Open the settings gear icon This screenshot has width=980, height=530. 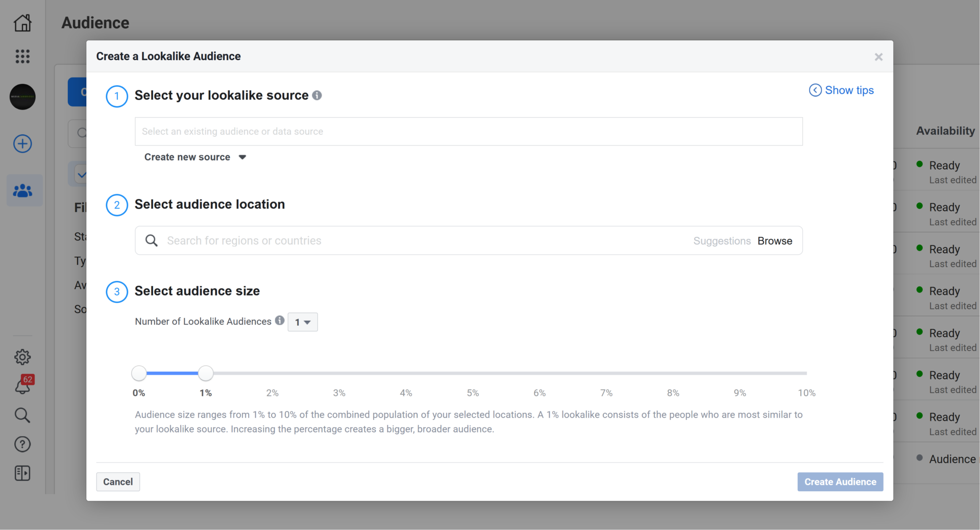click(x=22, y=357)
